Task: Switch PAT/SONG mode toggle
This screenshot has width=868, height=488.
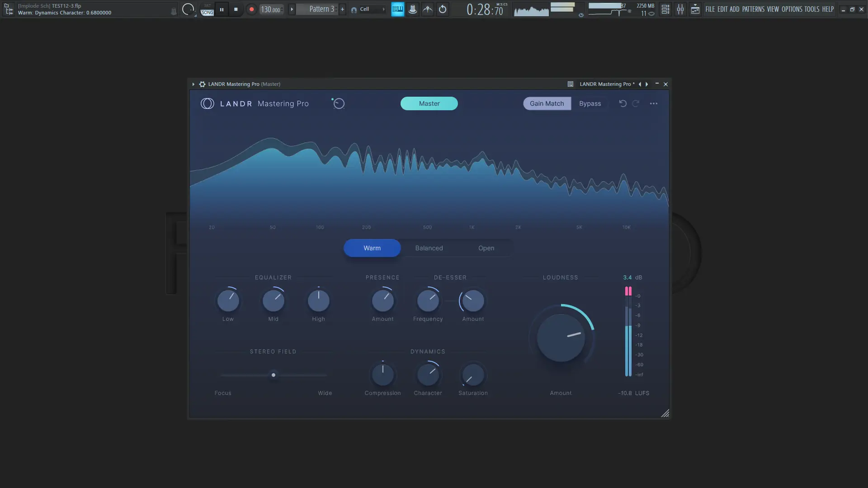Action: pos(207,9)
